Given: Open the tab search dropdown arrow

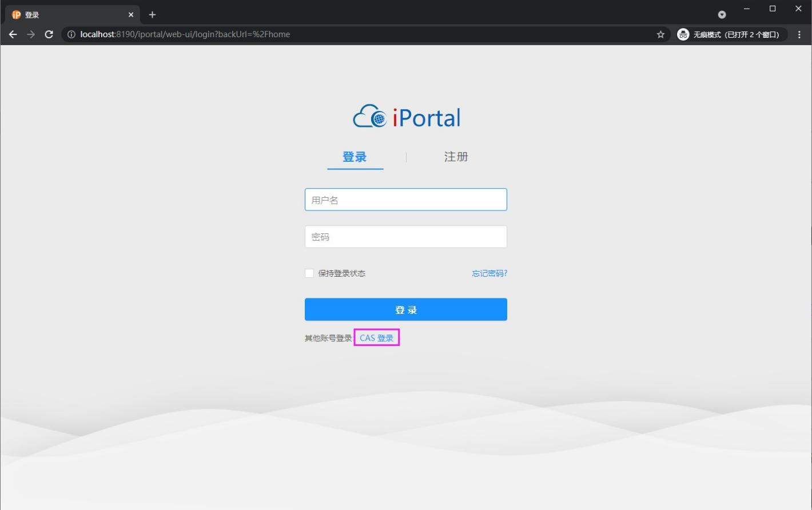Looking at the screenshot, I should point(722,14).
